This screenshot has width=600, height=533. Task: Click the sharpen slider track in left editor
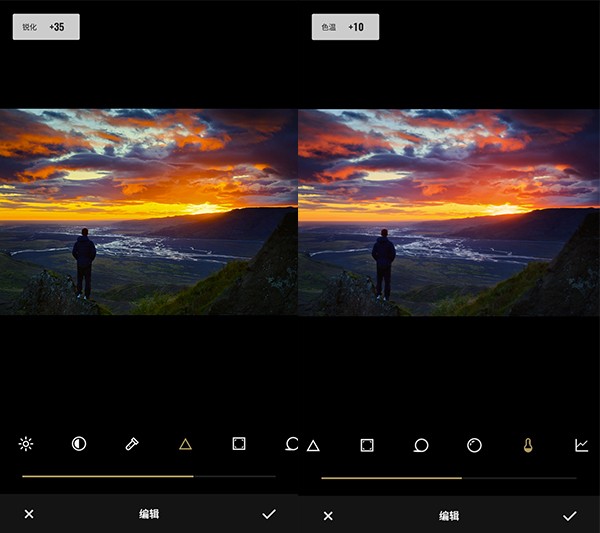point(149,476)
